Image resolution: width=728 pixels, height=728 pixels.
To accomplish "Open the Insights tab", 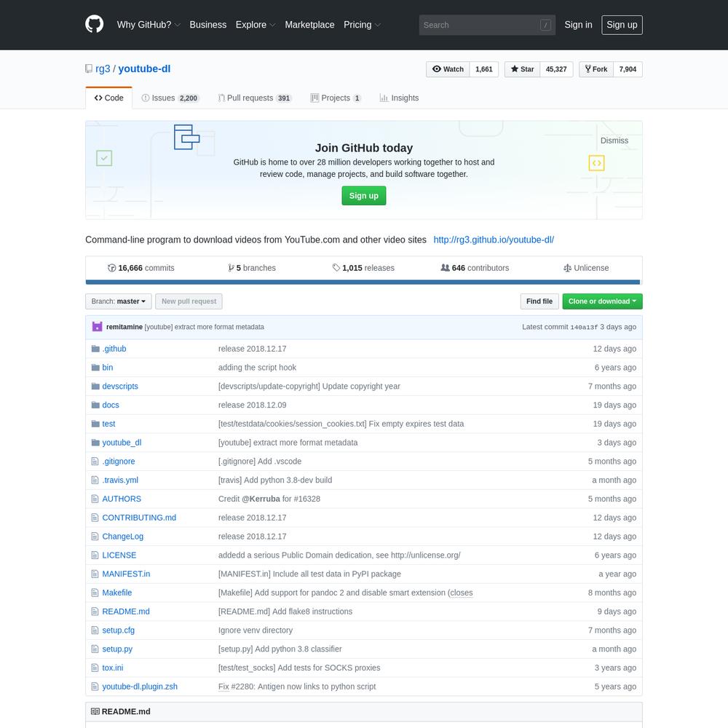I will (399, 98).
